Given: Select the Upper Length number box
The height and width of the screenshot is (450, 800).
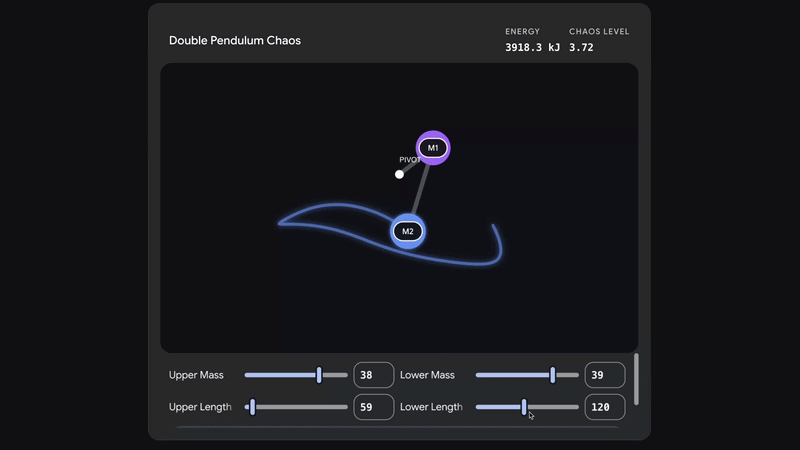Looking at the screenshot, I should (373, 407).
